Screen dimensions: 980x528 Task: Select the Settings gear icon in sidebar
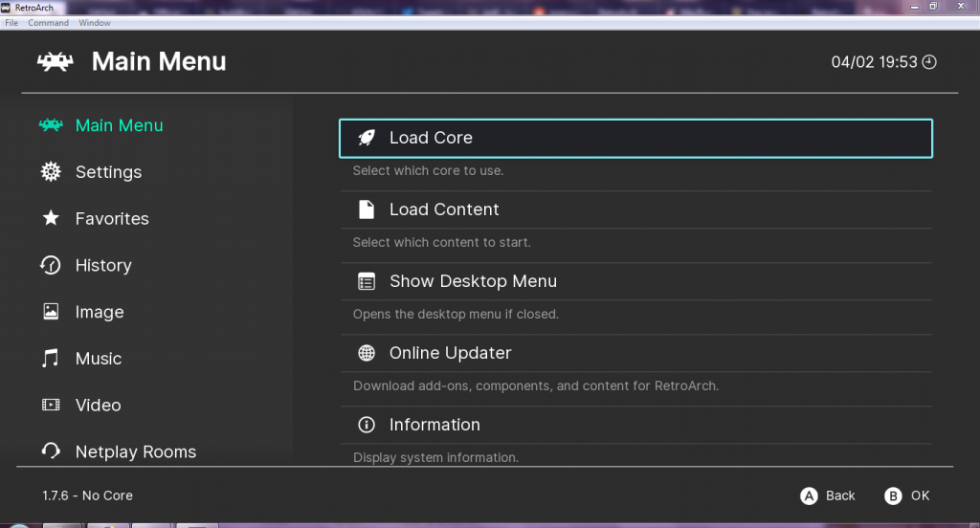pos(51,172)
